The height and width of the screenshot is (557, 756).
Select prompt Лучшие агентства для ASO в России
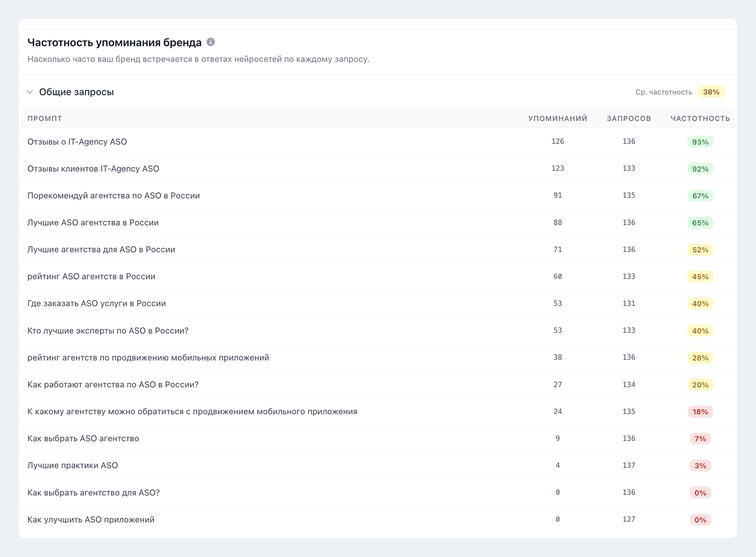click(101, 250)
